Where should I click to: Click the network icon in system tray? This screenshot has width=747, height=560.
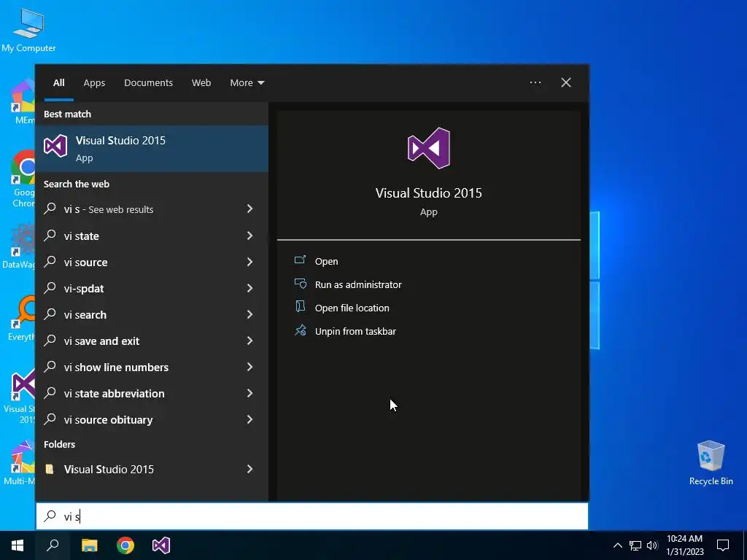(635, 545)
